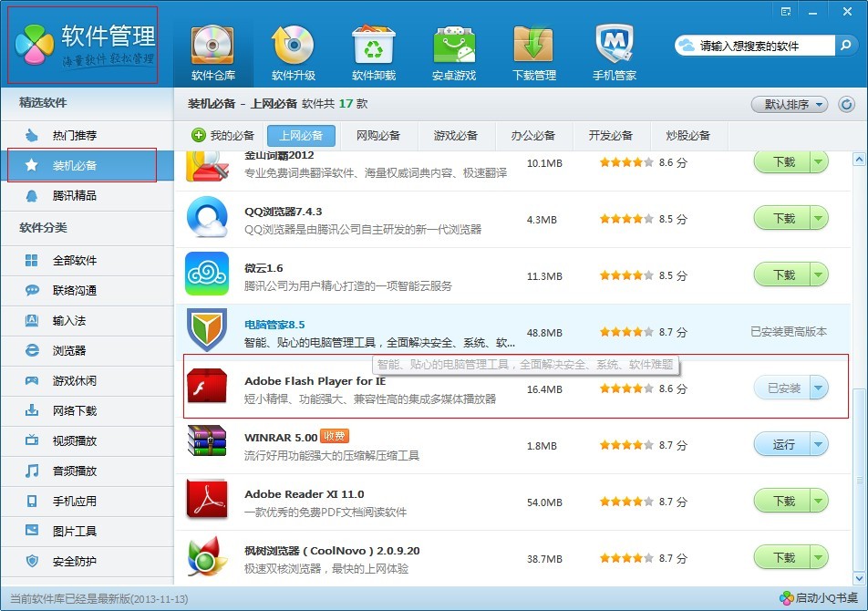Open the 软件卸载 recycle bin icon
Screen dimensions: 868x611
click(374, 45)
